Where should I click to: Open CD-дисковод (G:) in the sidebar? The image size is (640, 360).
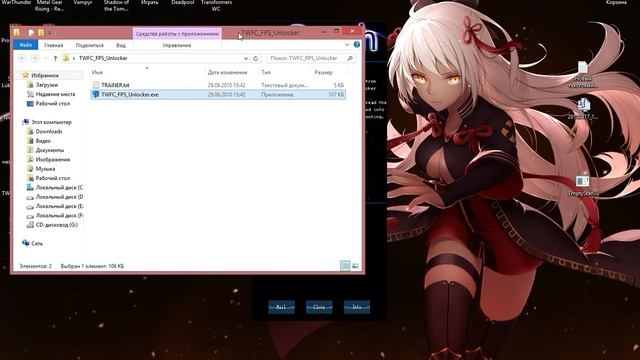point(56,225)
